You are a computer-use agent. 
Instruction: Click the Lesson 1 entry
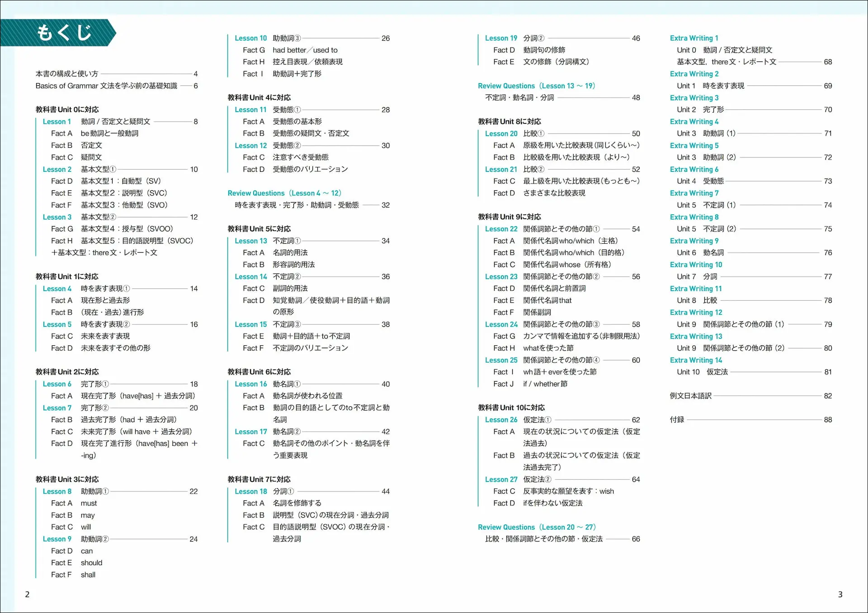pos(57,122)
